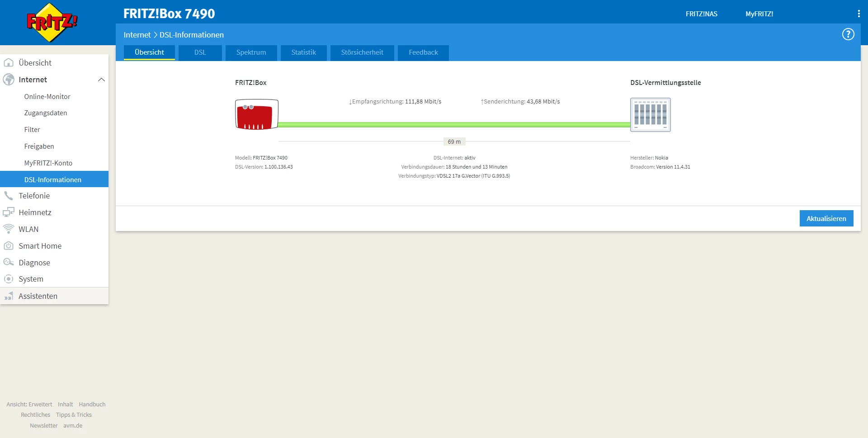Open Übersicht in the sidebar
868x438 pixels.
tap(54, 63)
